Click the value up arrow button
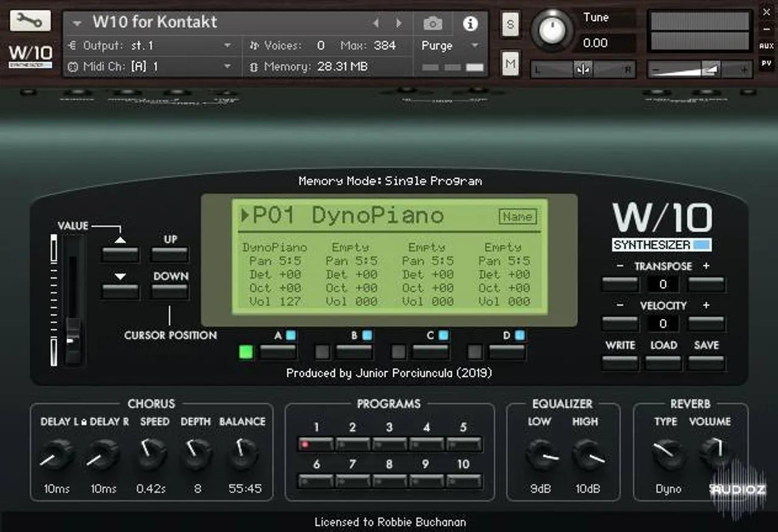778x532 pixels. click(120, 254)
